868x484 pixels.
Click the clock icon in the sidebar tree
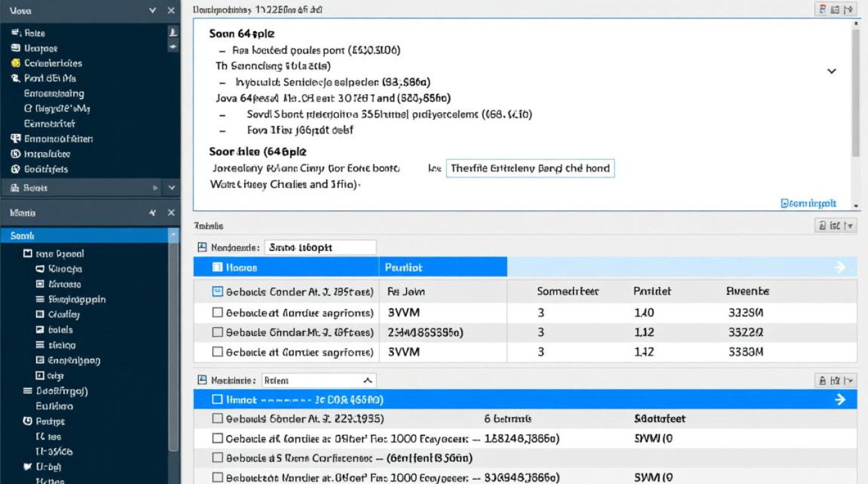pos(28,421)
